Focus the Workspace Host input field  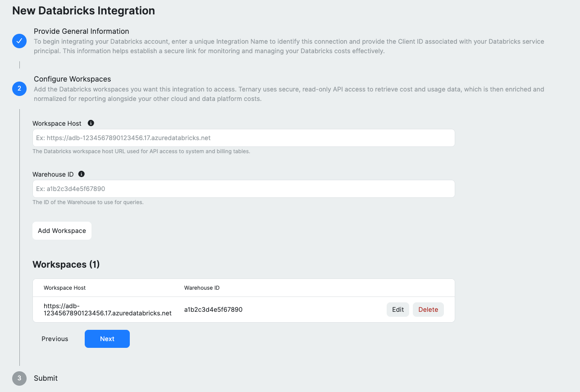(x=243, y=138)
